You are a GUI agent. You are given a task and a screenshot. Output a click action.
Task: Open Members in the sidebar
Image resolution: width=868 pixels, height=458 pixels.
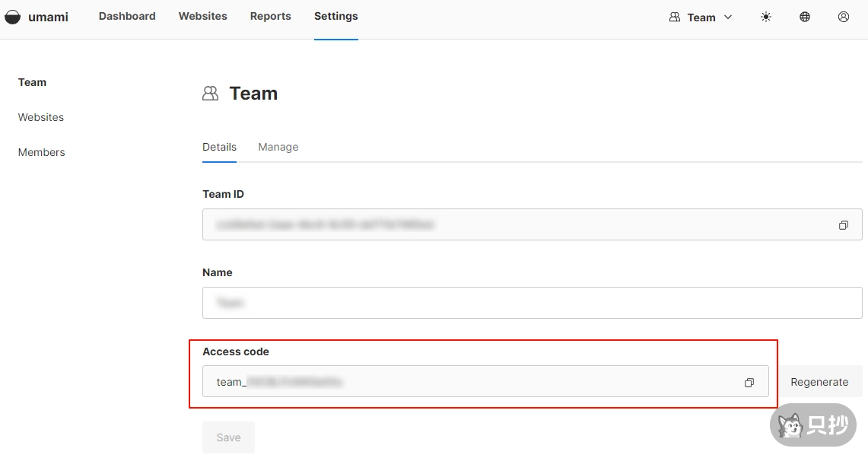click(x=42, y=152)
